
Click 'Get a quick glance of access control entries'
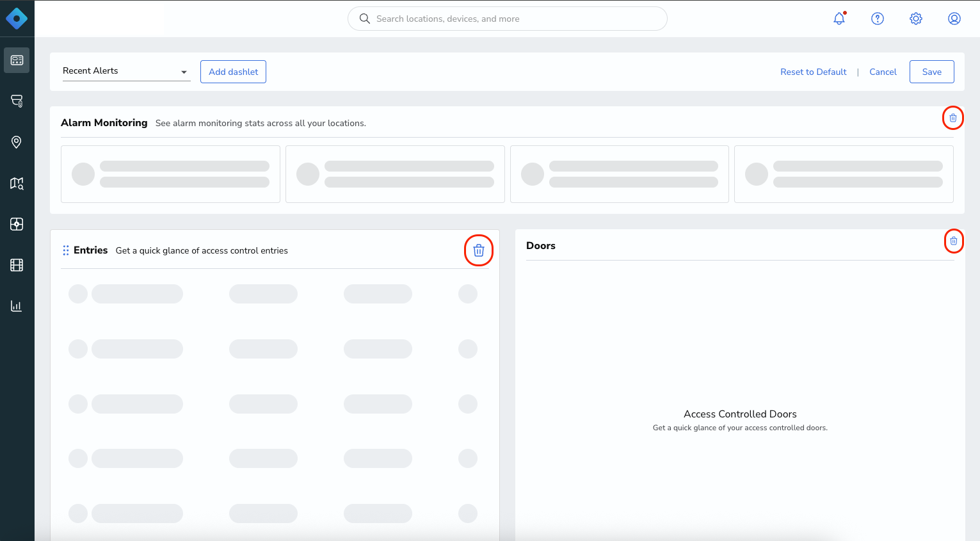point(202,250)
